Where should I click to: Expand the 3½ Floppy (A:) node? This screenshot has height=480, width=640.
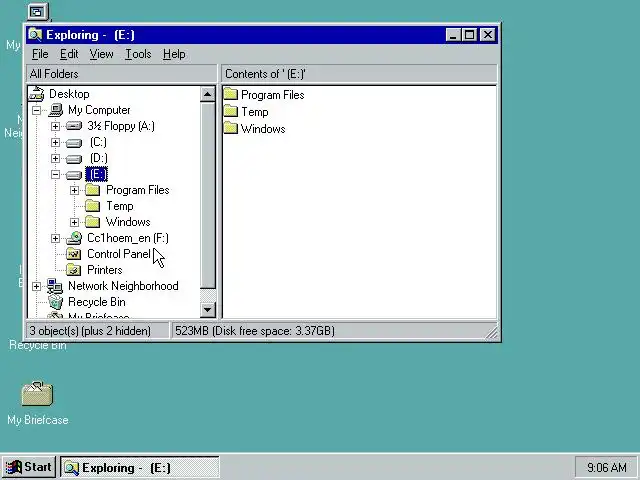(55, 126)
